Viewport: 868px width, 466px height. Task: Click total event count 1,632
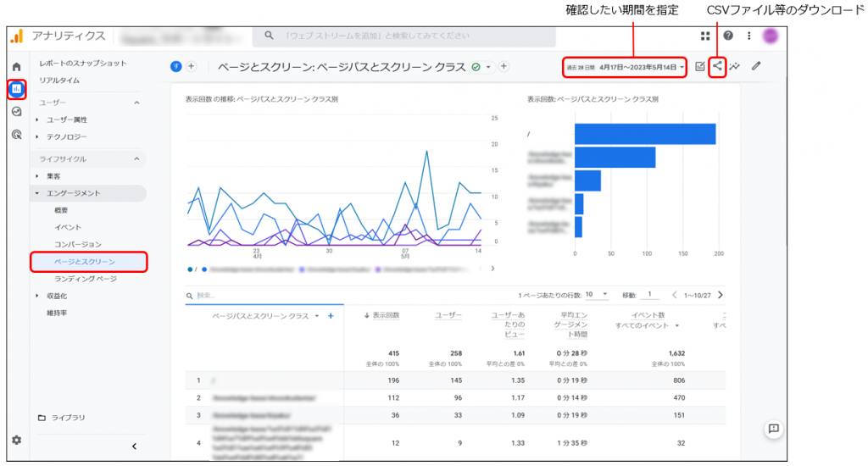(676, 353)
